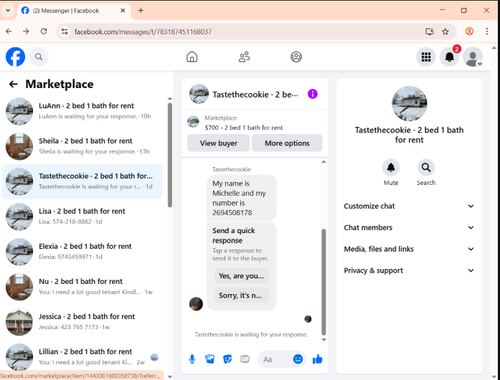
Task: Open the Chrome three-dot menu
Action: tap(487, 31)
